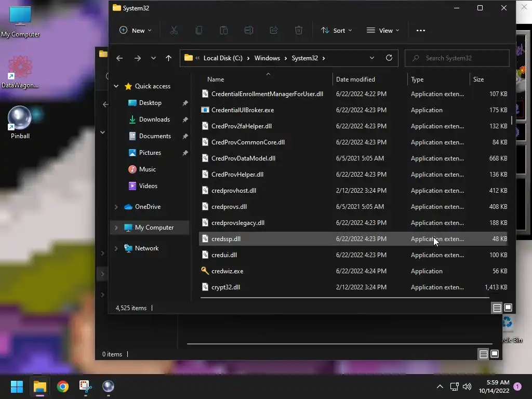The width and height of the screenshot is (532, 399).
Task: Show hidden tray icons chevron
Action: [x=440, y=387]
